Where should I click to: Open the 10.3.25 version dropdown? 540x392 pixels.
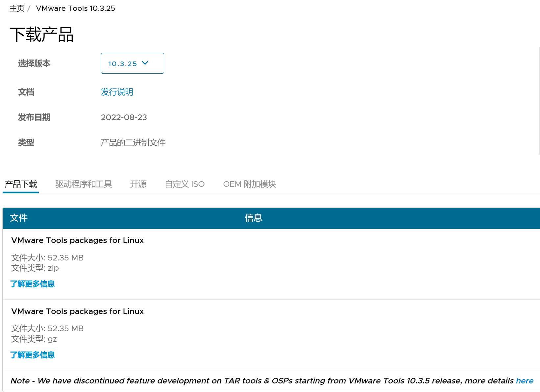pos(132,63)
